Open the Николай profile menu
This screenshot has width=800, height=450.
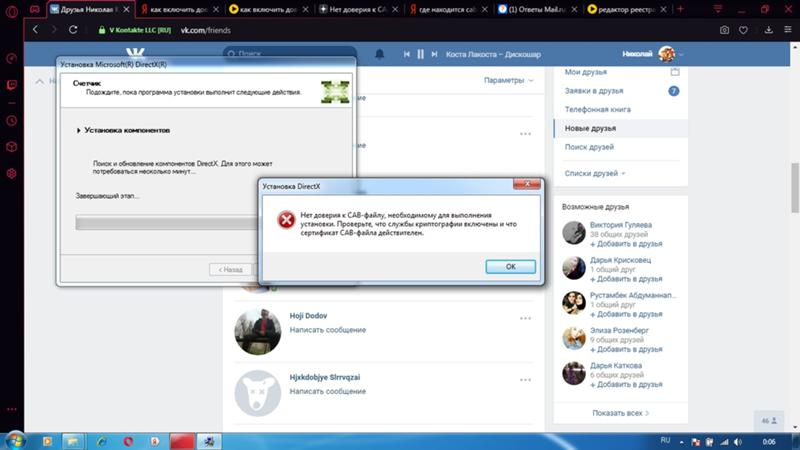coord(653,54)
